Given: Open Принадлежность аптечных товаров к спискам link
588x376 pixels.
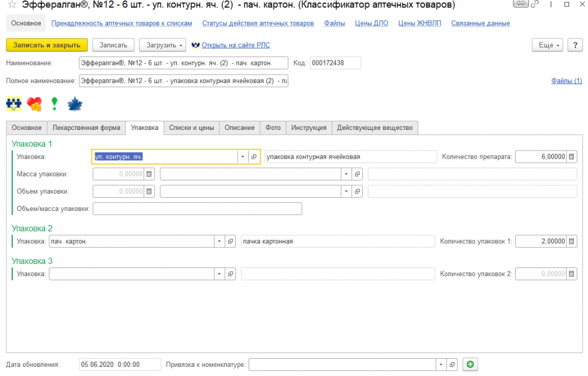Looking at the screenshot, I should pos(122,24).
